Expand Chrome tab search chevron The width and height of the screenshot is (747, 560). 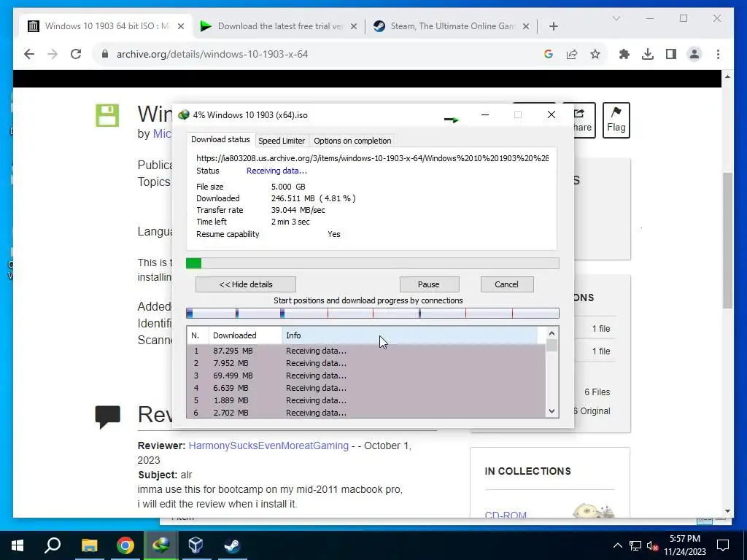(616, 18)
